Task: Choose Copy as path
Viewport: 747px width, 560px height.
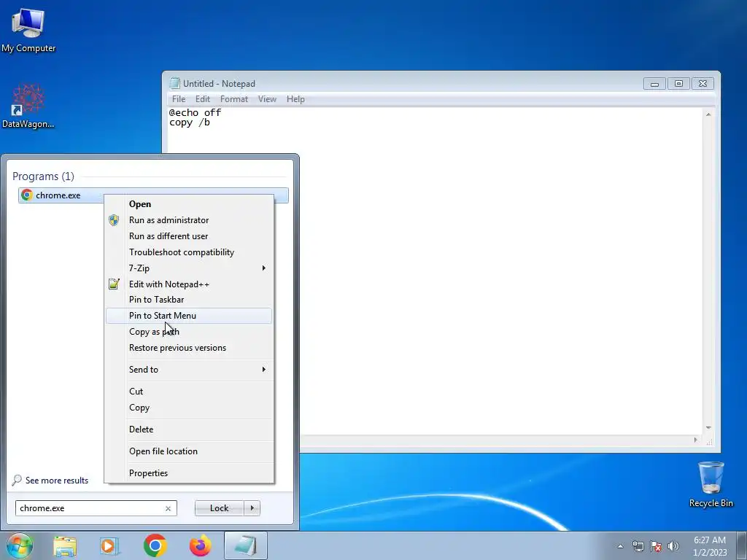Action: tap(189, 332)
